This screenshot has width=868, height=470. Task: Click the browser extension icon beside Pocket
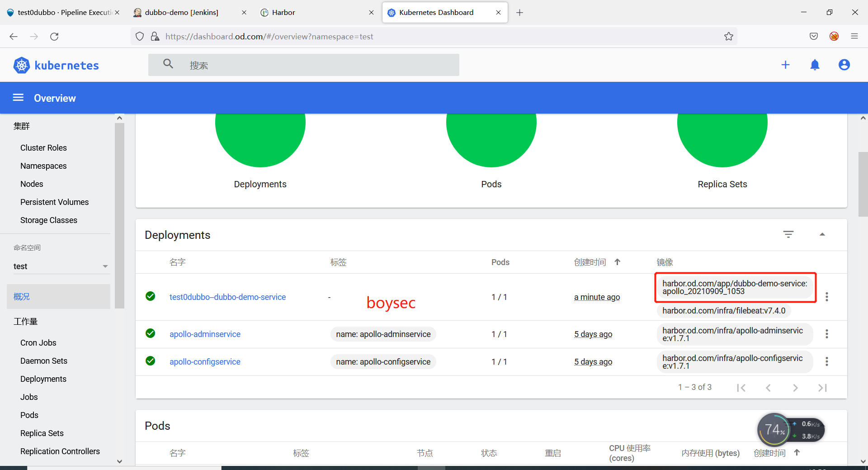click(x=834, y=36)
